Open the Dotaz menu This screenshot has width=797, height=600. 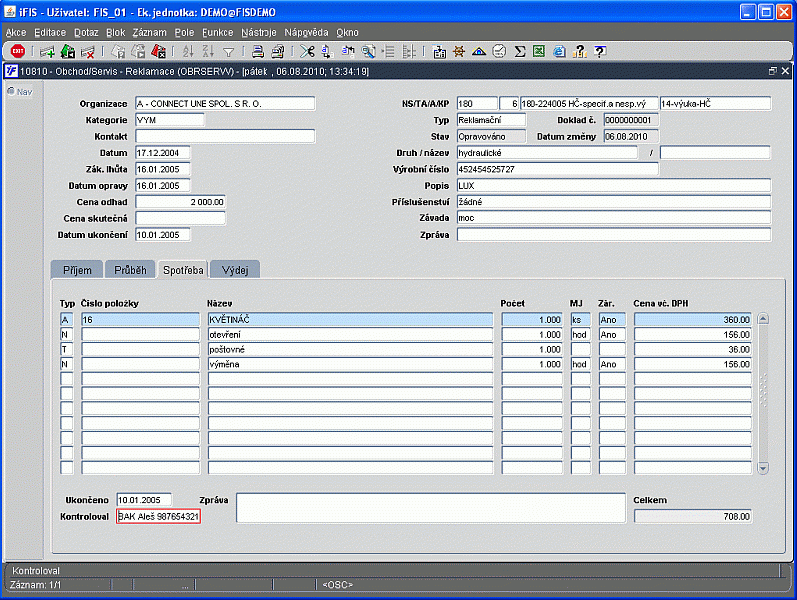(x=86, y=33)
